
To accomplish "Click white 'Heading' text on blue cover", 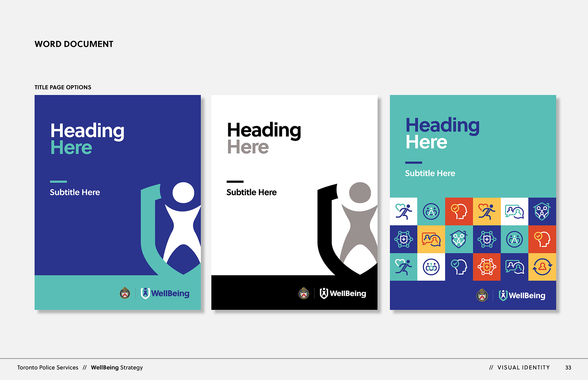I will click(x=87, y=131).
